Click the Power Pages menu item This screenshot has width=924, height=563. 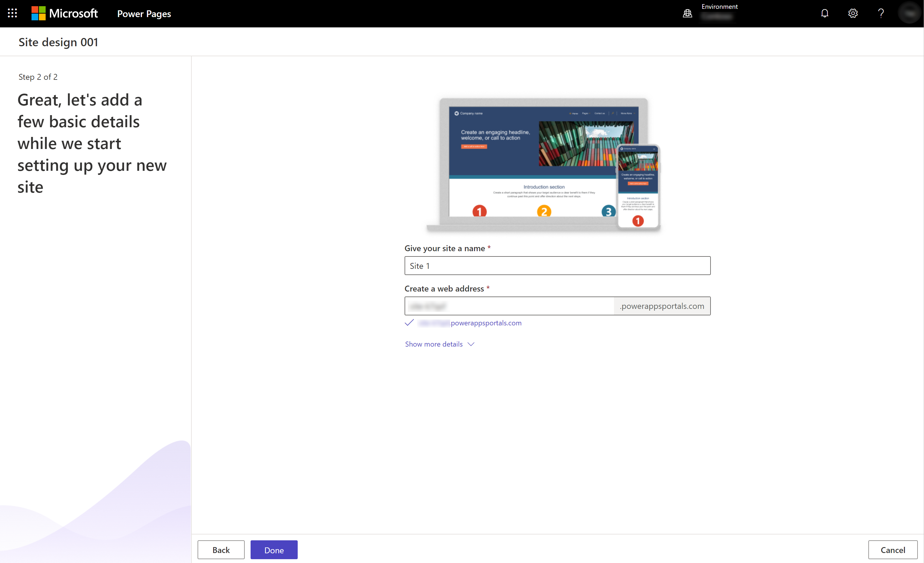(x=145, y=13)
